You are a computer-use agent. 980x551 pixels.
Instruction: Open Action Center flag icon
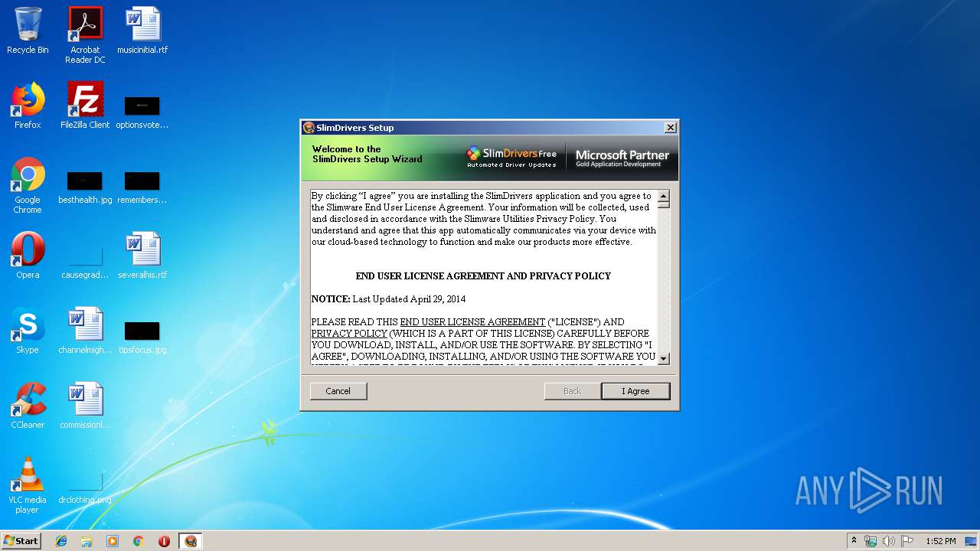tap(907, 541)
